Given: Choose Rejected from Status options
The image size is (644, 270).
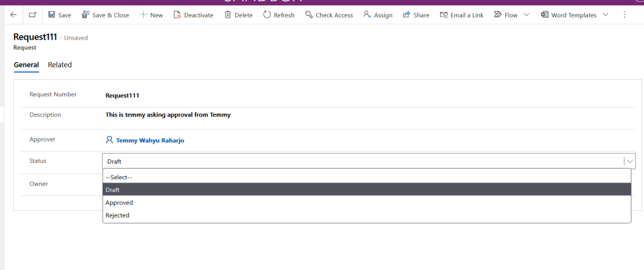Looking at the screenshot, I should (118, 215).
